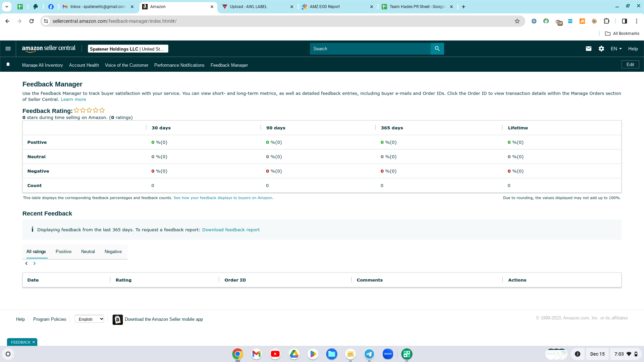Click Download feedback report link
This screenshot has width=644, height=362.
click(x=231, y=230)
